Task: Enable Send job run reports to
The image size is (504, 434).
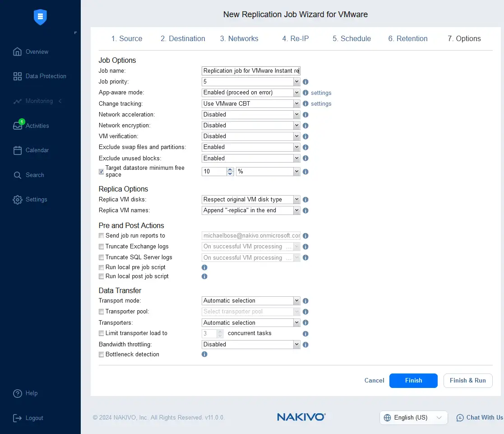Action: point(101,236)
